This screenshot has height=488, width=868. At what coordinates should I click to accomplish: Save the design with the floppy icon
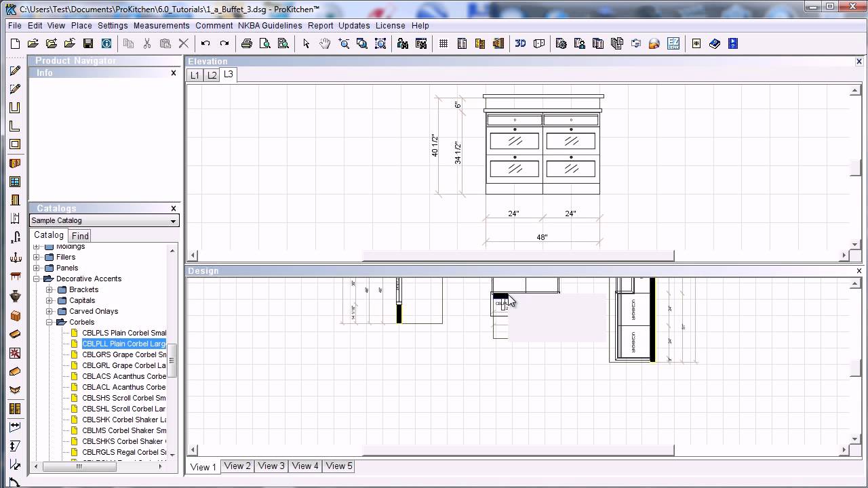88,43
